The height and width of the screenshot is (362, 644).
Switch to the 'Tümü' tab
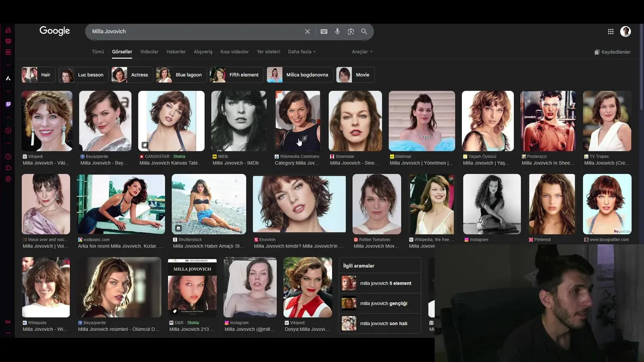click(x=98, y=52)
